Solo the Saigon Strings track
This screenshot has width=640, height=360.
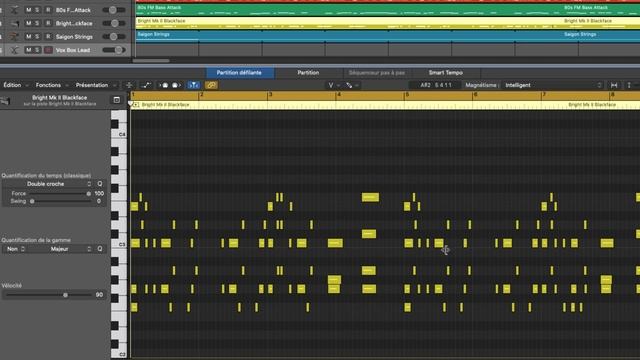click(37, 37)
